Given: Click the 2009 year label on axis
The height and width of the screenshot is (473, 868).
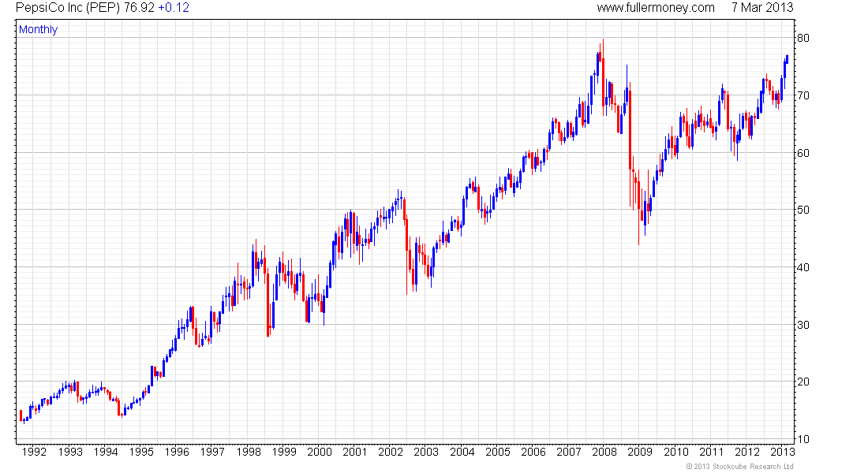Looking at the screenshot, I should tap(640, 452).
